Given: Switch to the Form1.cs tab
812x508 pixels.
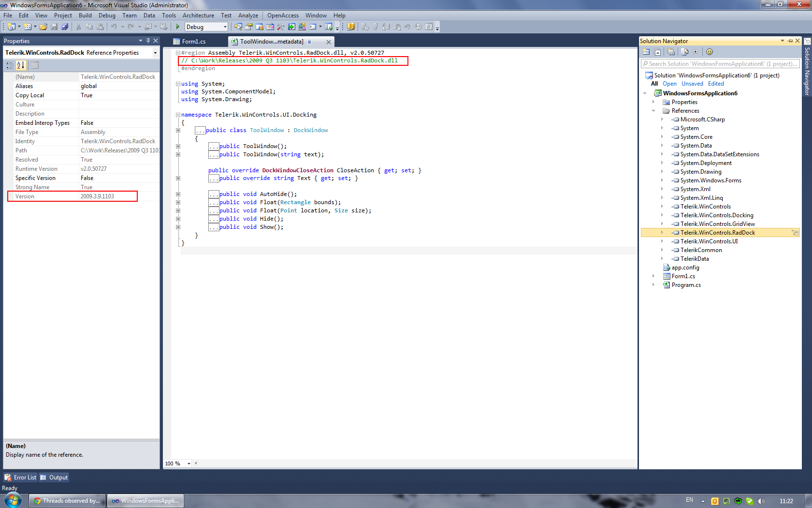Looking at the screenshot, I should 193,42.
